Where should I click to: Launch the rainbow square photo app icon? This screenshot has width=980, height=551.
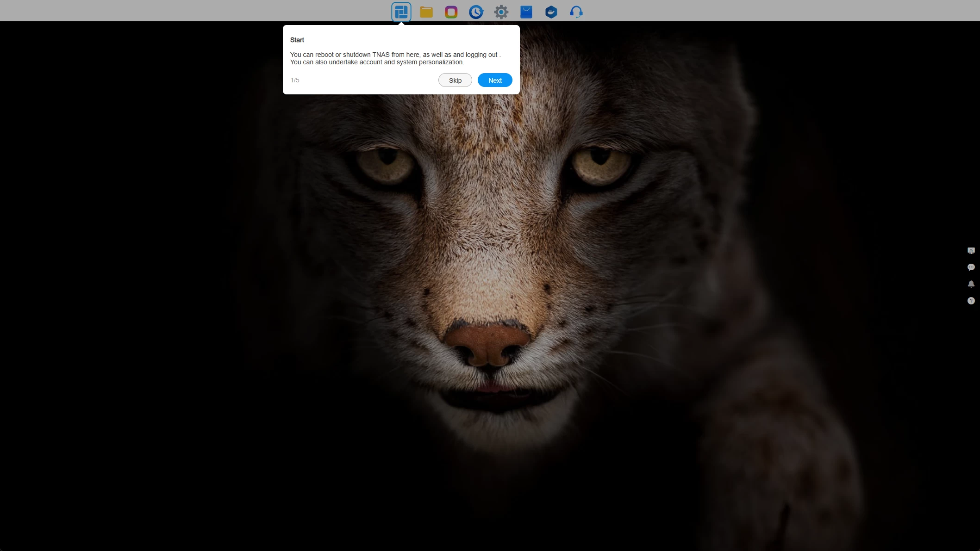tap(451, 12)
